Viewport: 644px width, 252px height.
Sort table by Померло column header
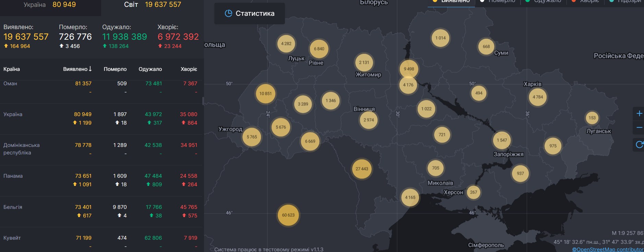pos(115,69)
